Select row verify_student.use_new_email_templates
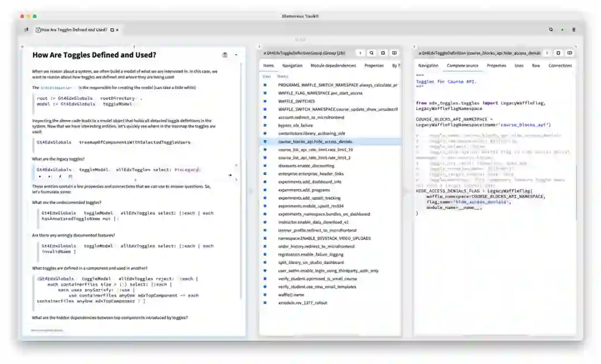The height and width of the screenshot is (364, 601). click(331, 287)
